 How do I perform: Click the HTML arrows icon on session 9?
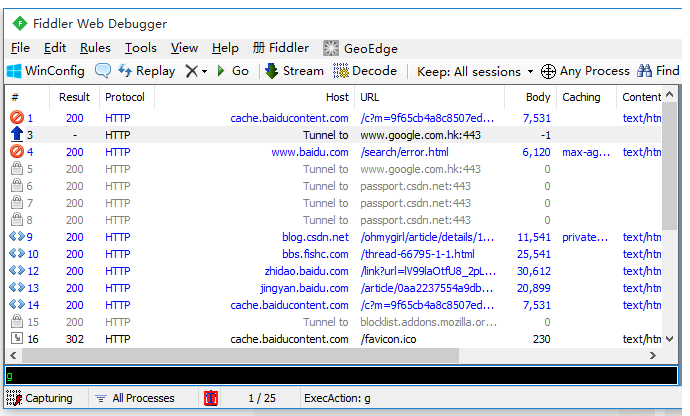[17, 236]
